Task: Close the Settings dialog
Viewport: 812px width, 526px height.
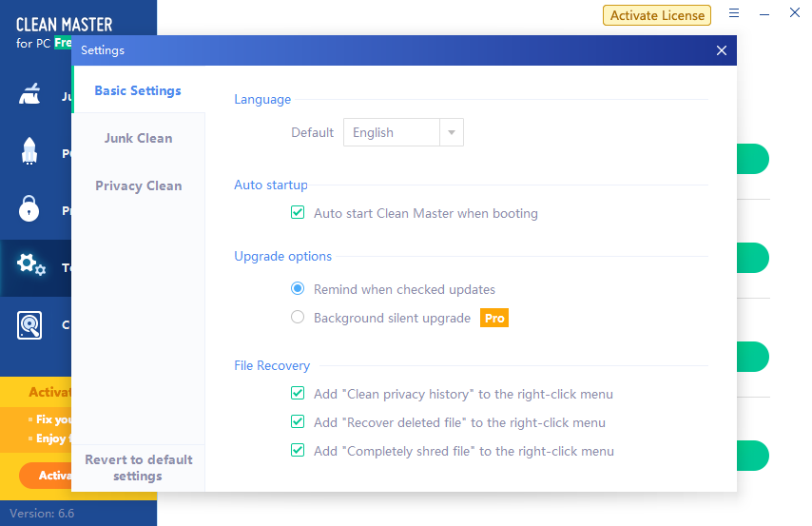Action: coord(722,50)
